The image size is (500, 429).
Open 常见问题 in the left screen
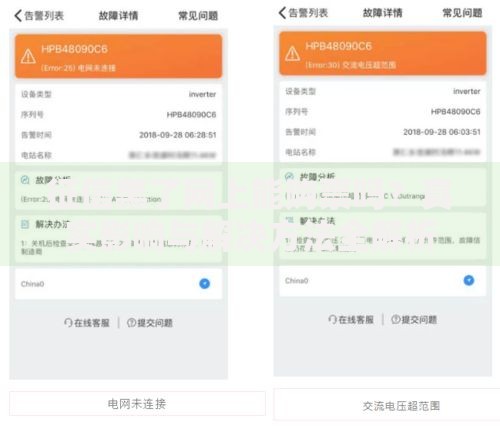click(198, 16)
